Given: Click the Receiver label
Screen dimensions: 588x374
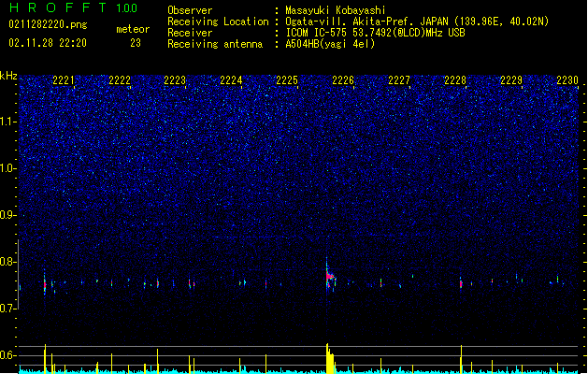Looking at the screenshot, I should tap(190, 33).
